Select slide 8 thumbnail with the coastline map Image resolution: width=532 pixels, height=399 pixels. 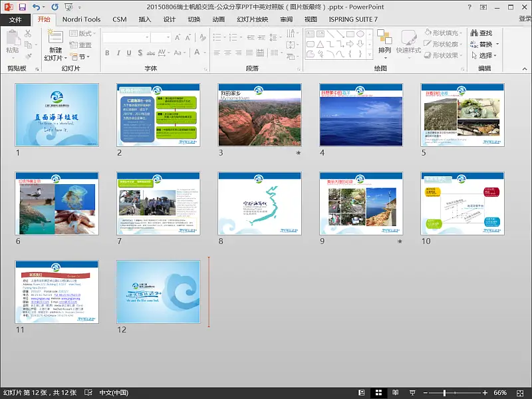click(259, 203)
